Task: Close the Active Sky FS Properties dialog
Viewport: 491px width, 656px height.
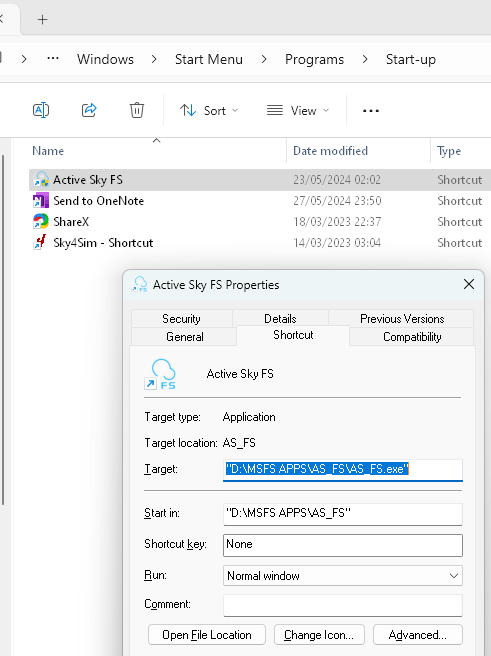Action: click(469, 284)
